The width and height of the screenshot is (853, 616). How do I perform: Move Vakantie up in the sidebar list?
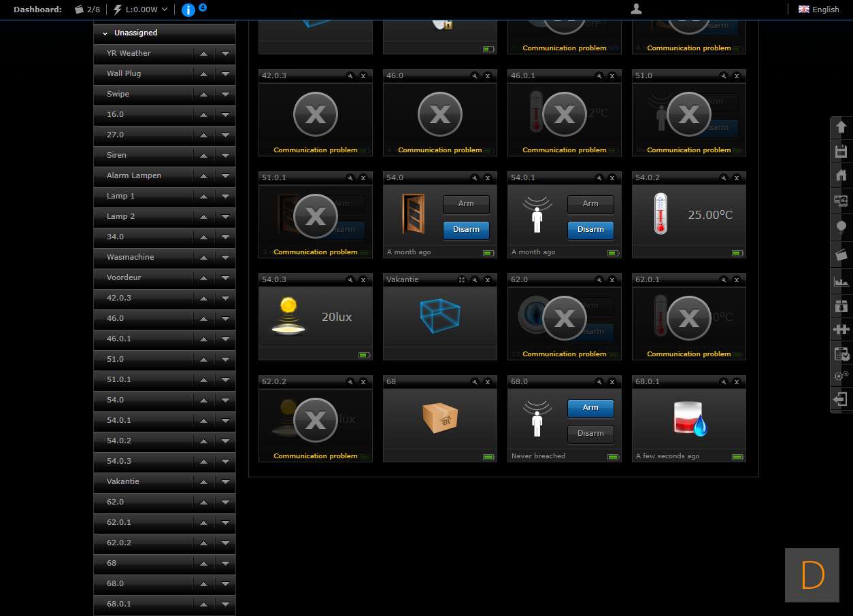pos(204,482)
